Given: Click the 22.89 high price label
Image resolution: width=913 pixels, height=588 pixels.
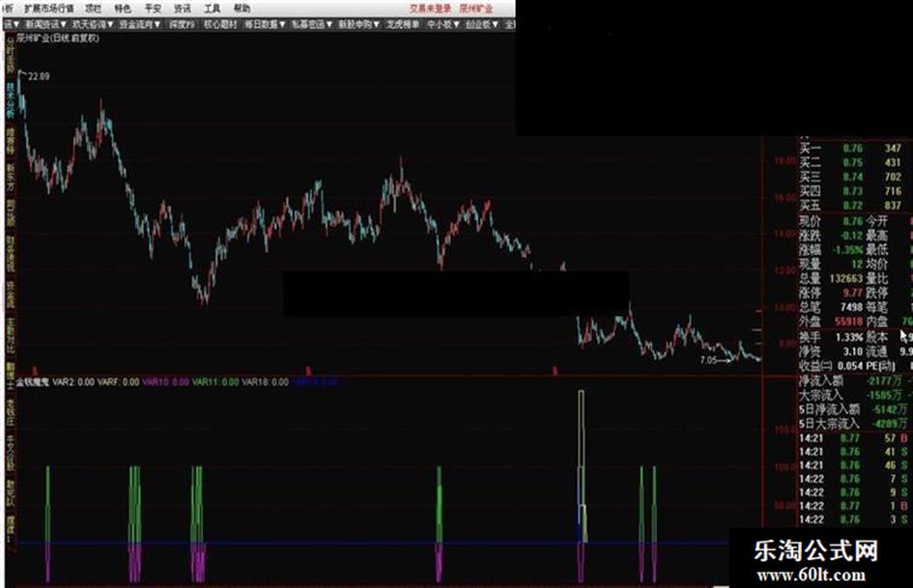Looking at the screenshot, I should [39, 76].
